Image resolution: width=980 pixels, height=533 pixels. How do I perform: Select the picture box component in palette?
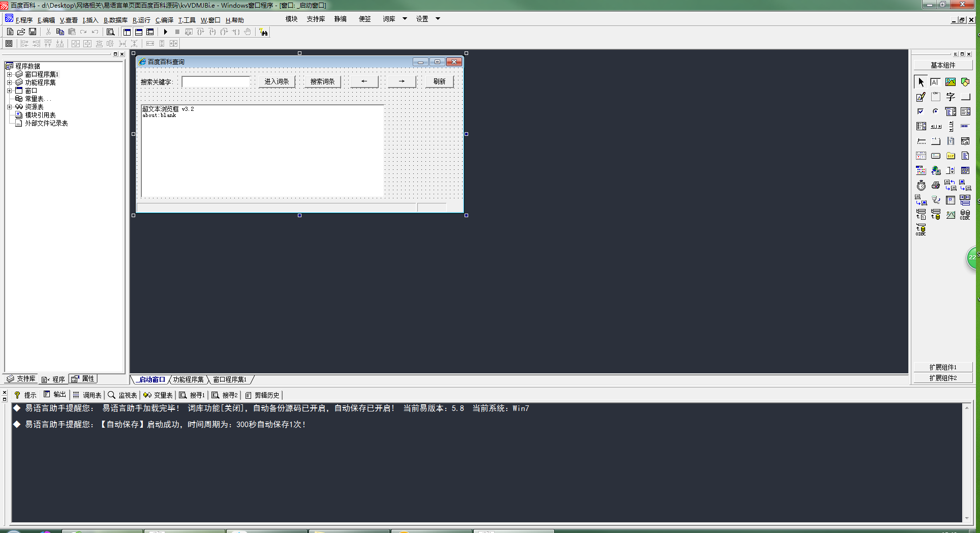[950, 82]
